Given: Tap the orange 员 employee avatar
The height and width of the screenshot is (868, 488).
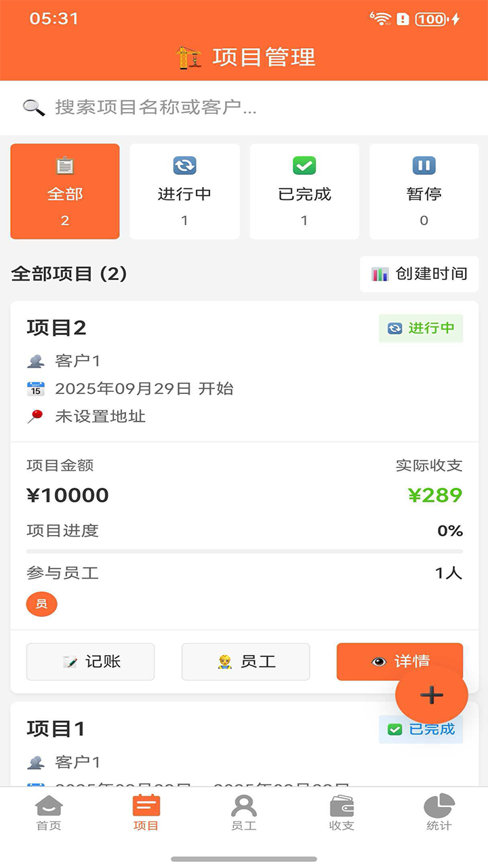Looking at the screenshot, I should pyautogui.click(x=42, y=604).
